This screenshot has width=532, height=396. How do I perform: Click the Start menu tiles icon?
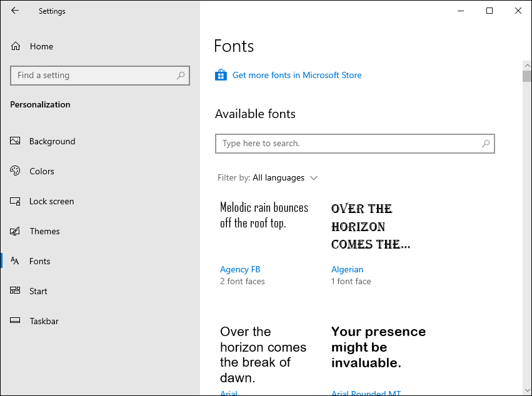click(16, 291)
